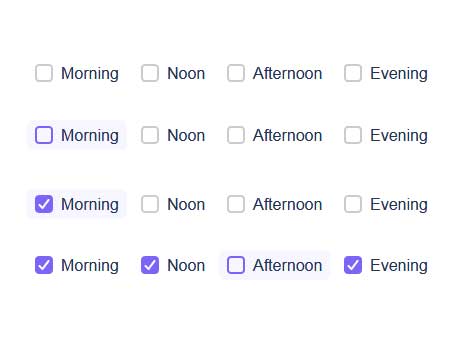Check the purple-outlined Morning checkbox in the second row
459x360 pixels.
[44, 135]
